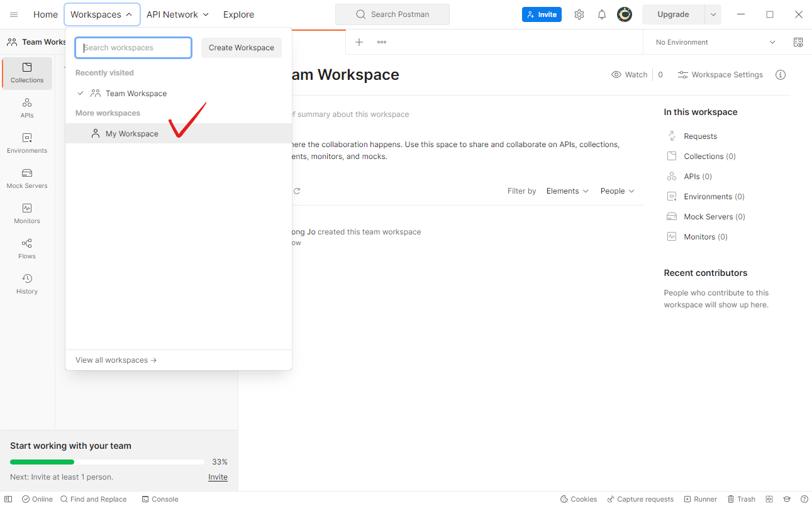Click blue Invite button

click(x=542, y=14)
